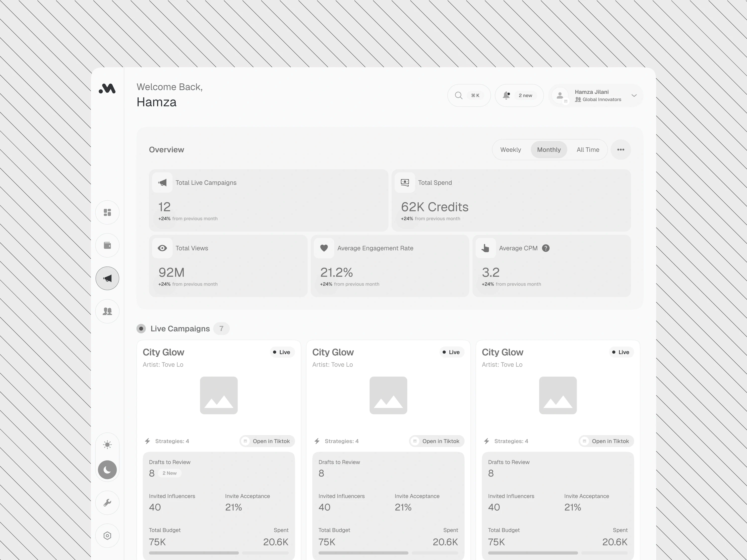Viewport: 747px width, 560px height.
Task: Open the hexagon settings sidebar icon
Action: click(107, 536)
